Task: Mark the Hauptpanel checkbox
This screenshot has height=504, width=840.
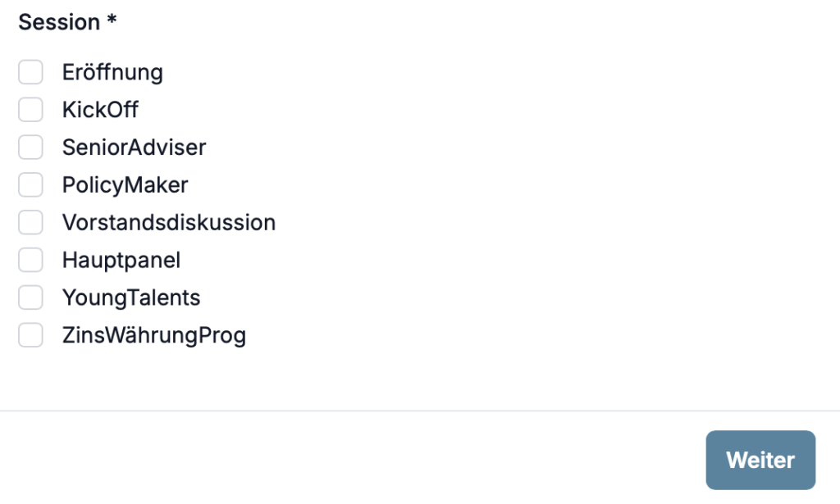Action: coord(30,261)
